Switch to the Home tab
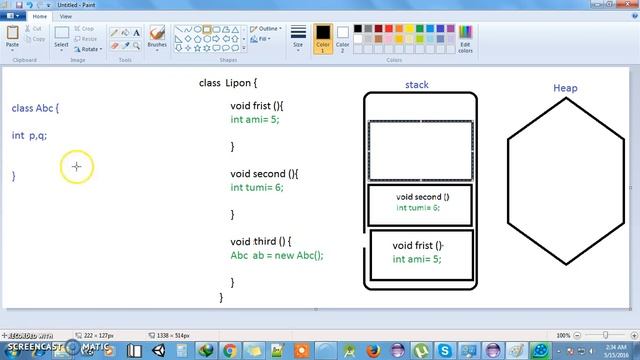640x360 pixels. [40, 16]
